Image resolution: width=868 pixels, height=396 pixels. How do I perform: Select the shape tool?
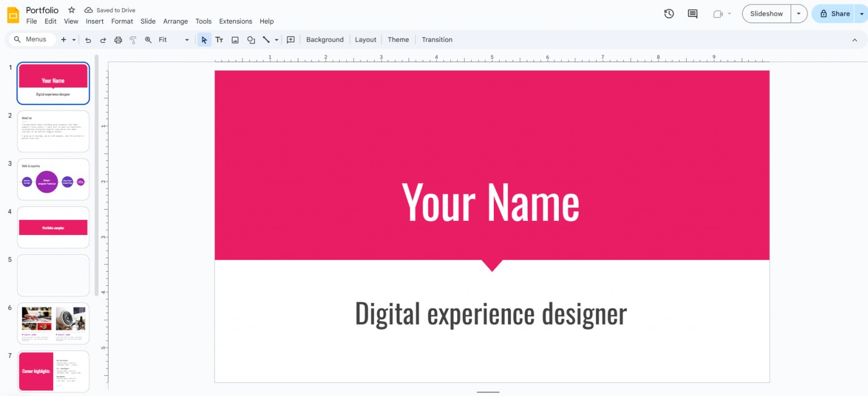(251, 40)
